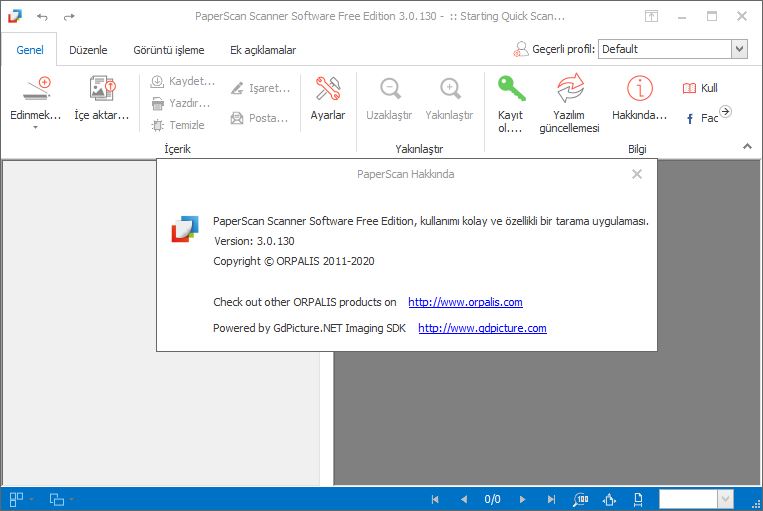763x511 pixels.
Task: Click the profile user icon
Action: click(521, 49)
